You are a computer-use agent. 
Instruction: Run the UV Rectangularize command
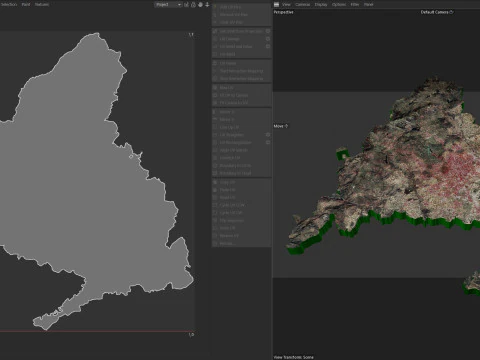[x=239, y=142]
